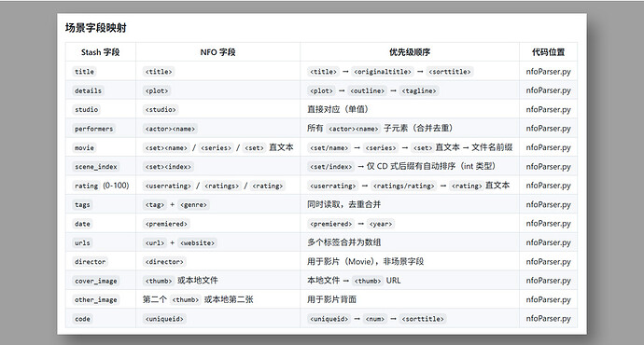
Task: Click 第二个 text in other_image NFO cell
Action: [x=155, y=299]
